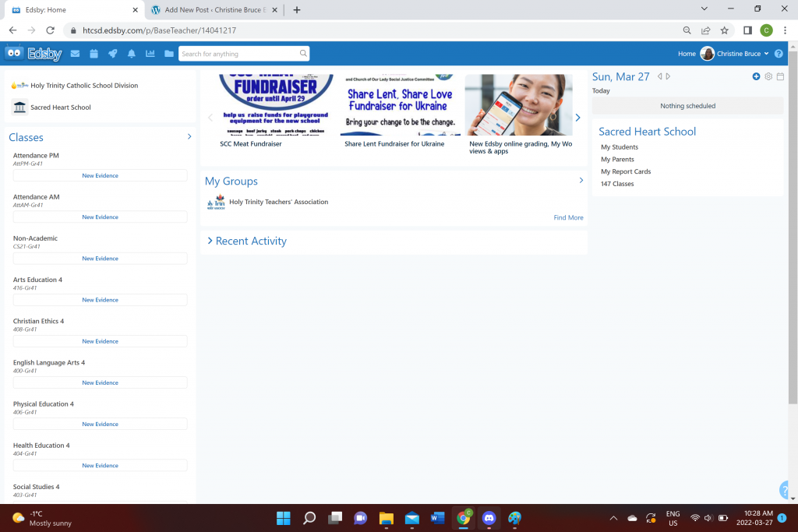Click in the Search for anything field
The width and height of the screenshot is (798, 532).
[238, 54]
